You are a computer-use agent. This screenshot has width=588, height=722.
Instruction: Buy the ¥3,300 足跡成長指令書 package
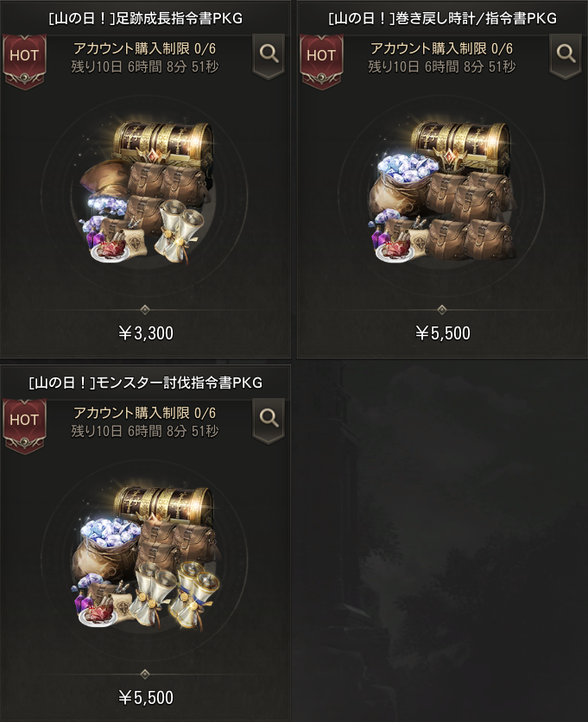coord(146,332)
